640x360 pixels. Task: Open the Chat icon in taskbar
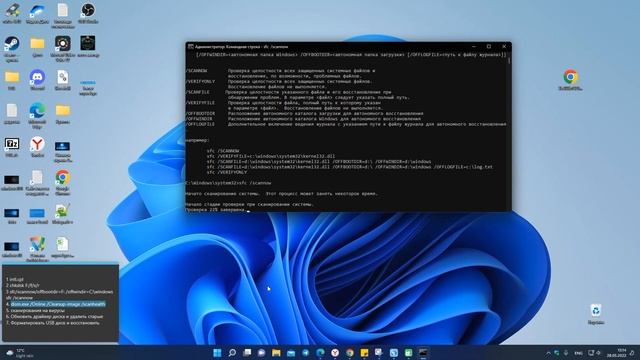click(x=262, y=353)
